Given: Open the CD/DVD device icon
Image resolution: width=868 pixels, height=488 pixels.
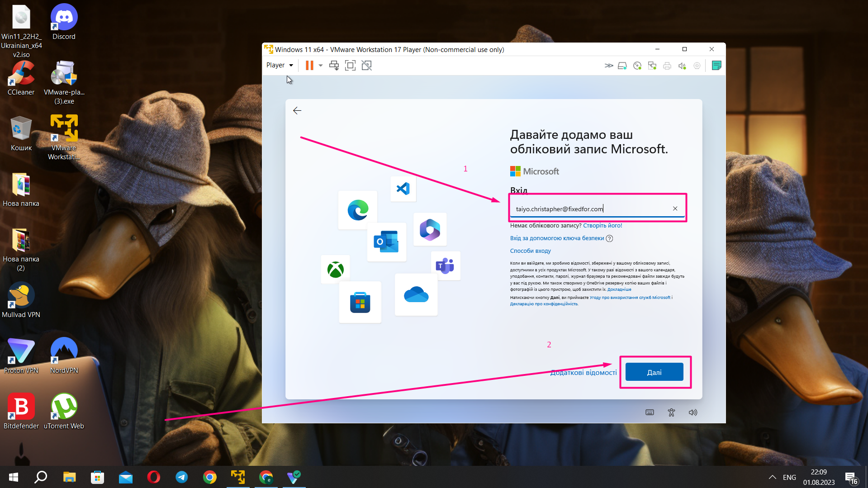Looking at the screenshot, I should [x=637, y=66].
